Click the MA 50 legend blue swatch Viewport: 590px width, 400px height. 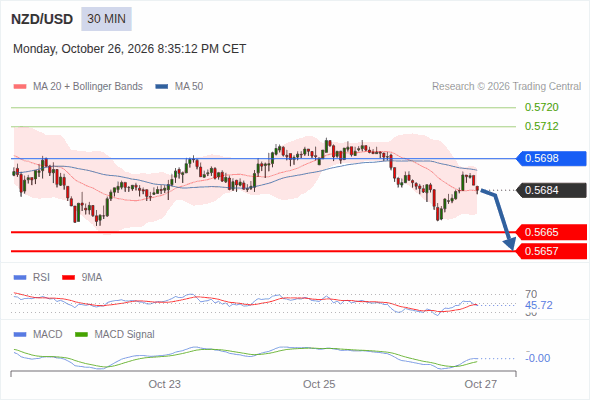162,87
